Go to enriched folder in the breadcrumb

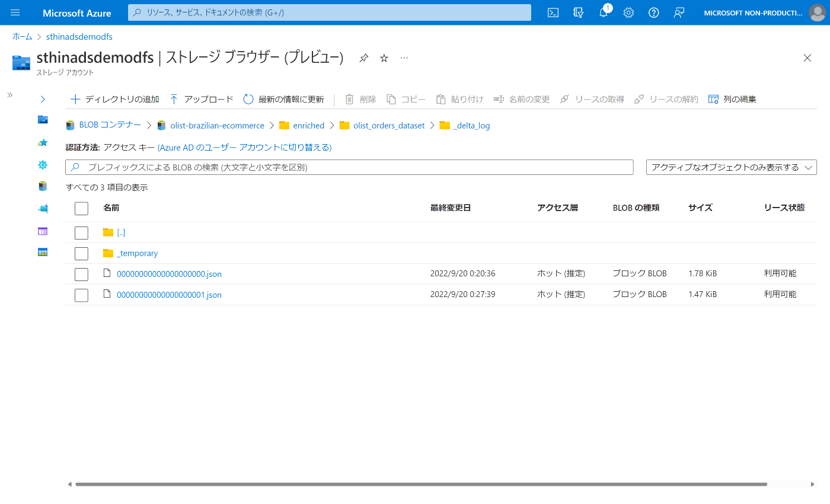click(x=308, y=125)
